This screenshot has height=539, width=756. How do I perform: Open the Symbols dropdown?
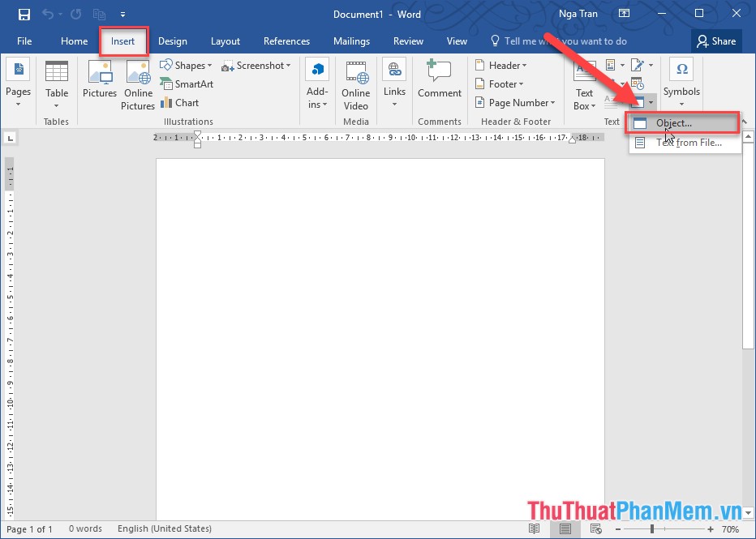click(681, 83)
